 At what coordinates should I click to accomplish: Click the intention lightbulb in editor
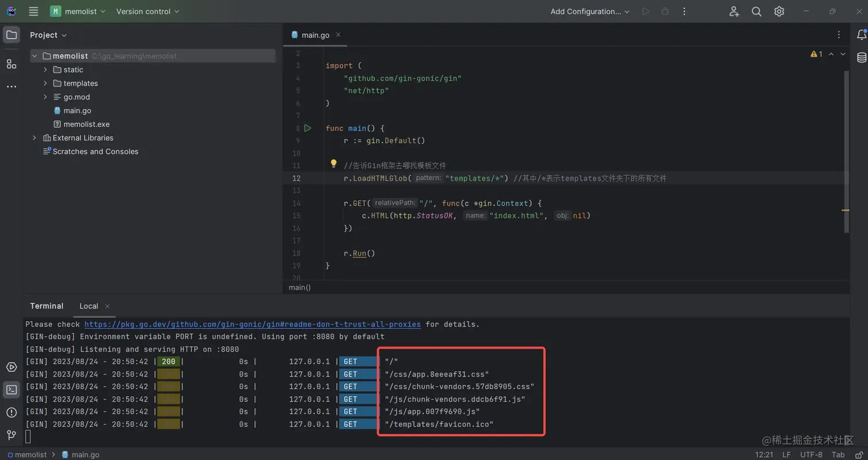pyautogui.click(x=334, y=163)
